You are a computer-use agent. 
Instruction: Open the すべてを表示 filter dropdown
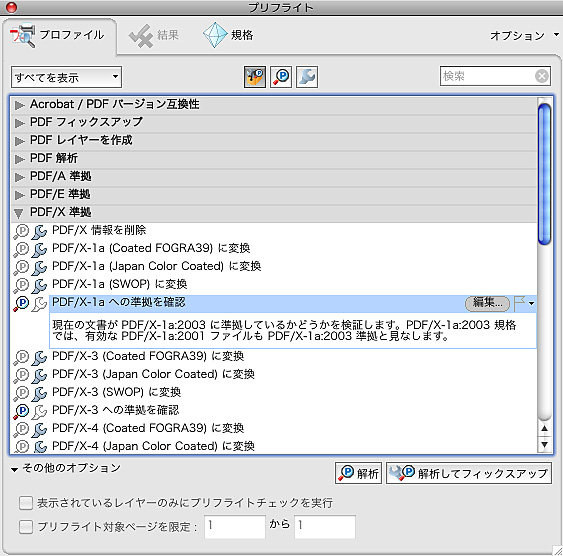tap(66, 77)
